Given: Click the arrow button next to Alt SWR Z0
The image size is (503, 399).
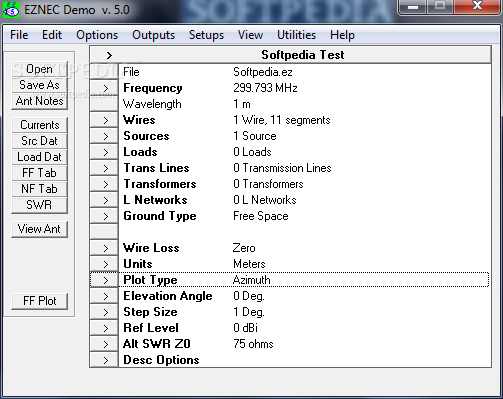Looking at the screenshot, I should (x=104, y=344).
